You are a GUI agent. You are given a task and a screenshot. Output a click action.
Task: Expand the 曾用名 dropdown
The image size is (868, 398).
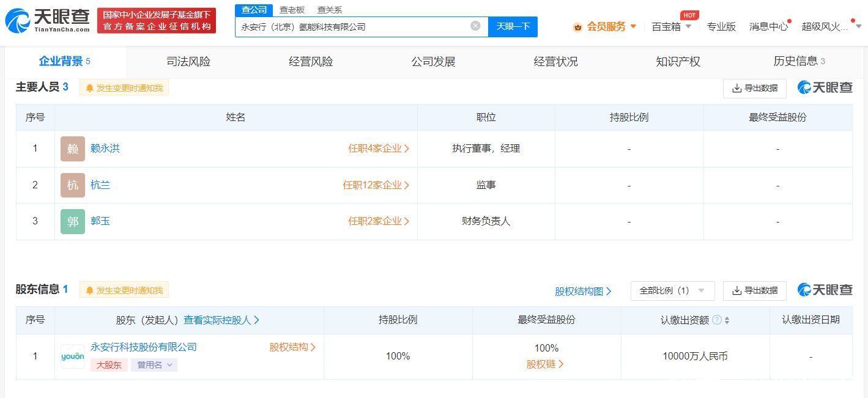154,365
